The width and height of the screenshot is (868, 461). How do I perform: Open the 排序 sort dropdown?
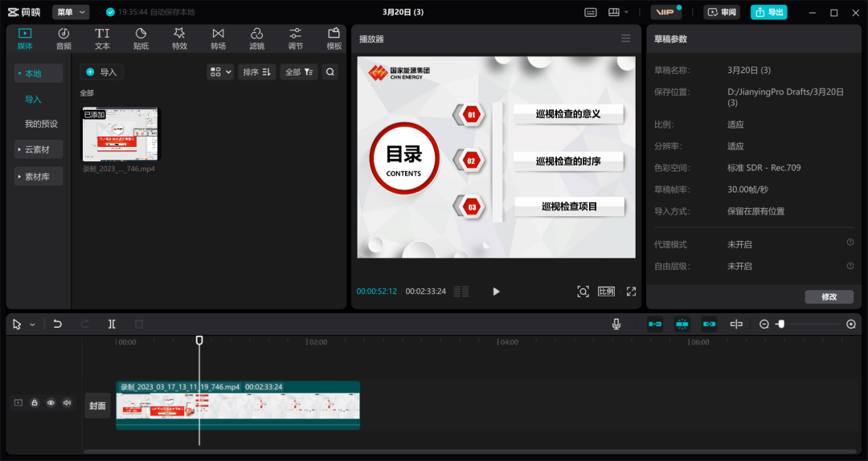click(x=257, y=72)
